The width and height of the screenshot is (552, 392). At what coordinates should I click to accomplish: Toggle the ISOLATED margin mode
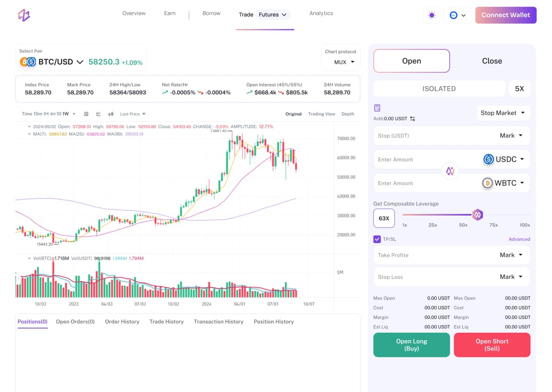[x=439, y=89]
